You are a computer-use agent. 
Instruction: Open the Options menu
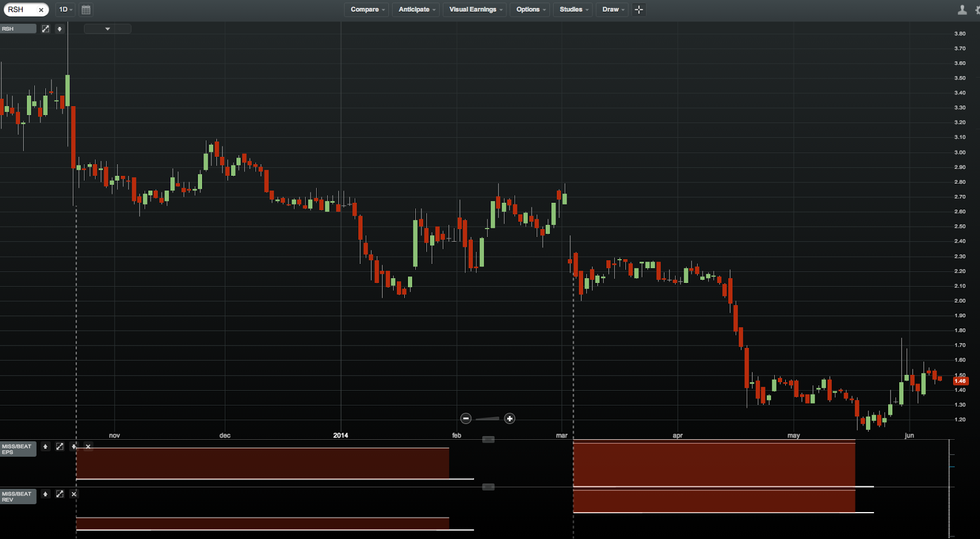pos(530,10)
